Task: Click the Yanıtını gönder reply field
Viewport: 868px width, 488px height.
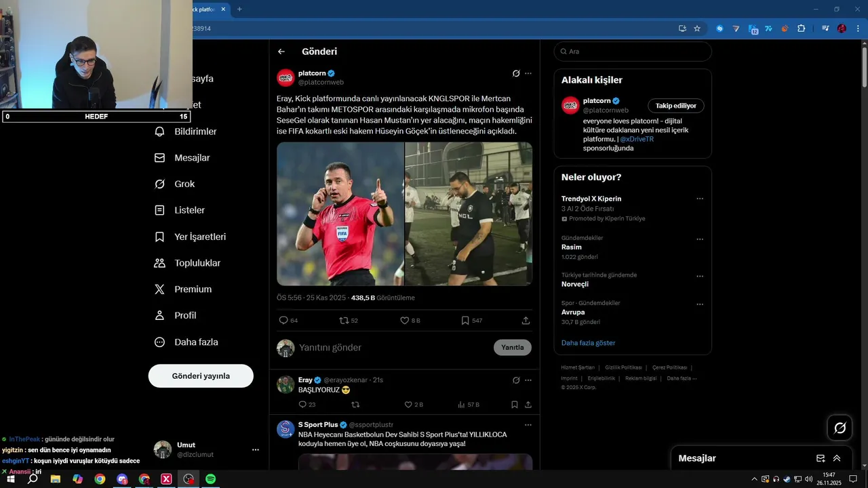Action: tap(393, 348)
